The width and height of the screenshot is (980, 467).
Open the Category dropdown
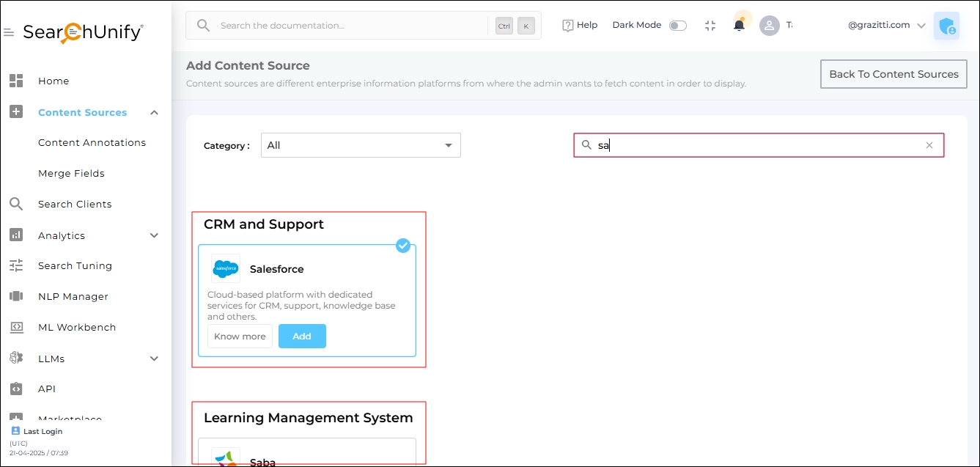361,145
